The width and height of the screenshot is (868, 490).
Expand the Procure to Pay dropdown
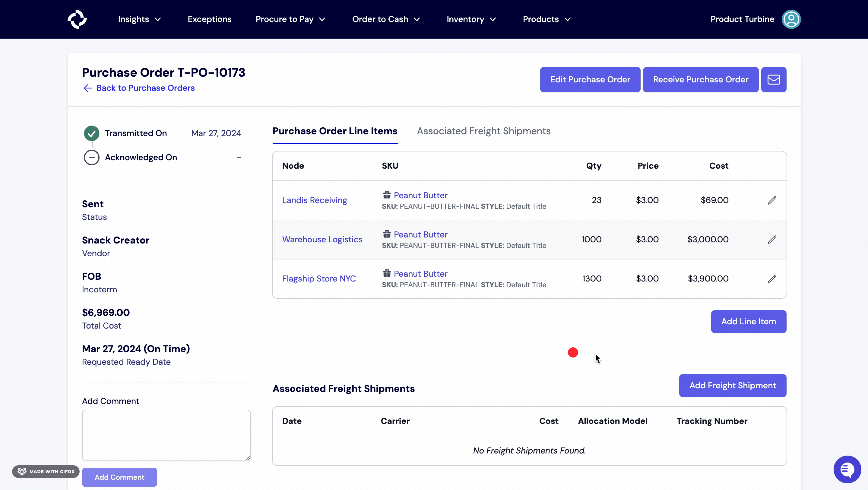[x=290, y=19]
